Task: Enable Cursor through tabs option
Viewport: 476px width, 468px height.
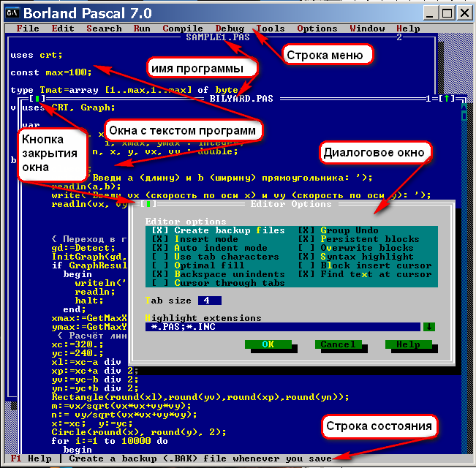Action: click(x=219, y=283)
